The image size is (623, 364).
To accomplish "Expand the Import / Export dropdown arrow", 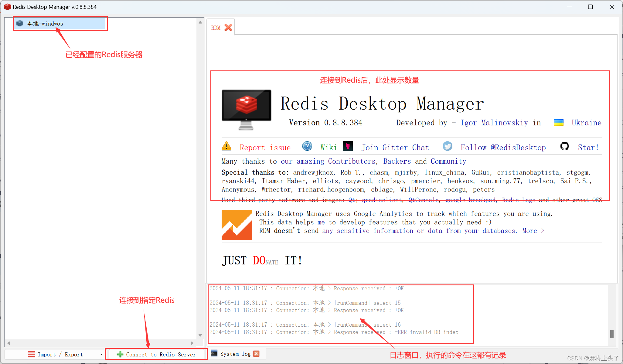I will tap(101, 354).
